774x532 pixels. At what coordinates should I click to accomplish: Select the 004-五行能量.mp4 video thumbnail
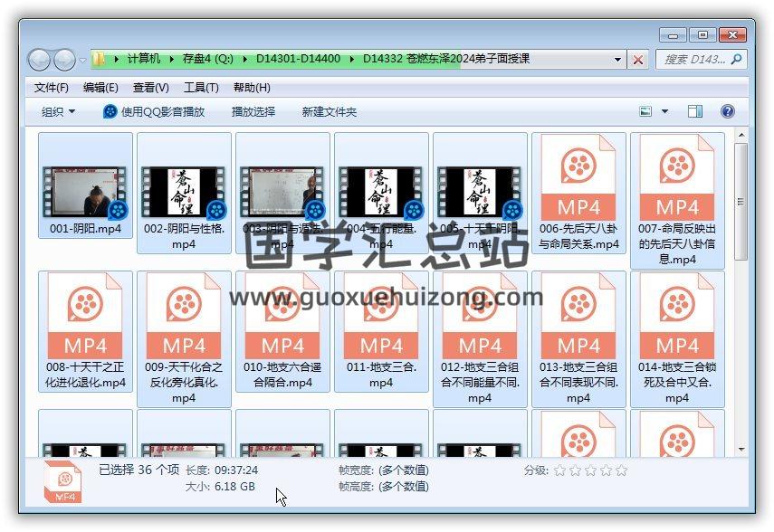[381, 193]
